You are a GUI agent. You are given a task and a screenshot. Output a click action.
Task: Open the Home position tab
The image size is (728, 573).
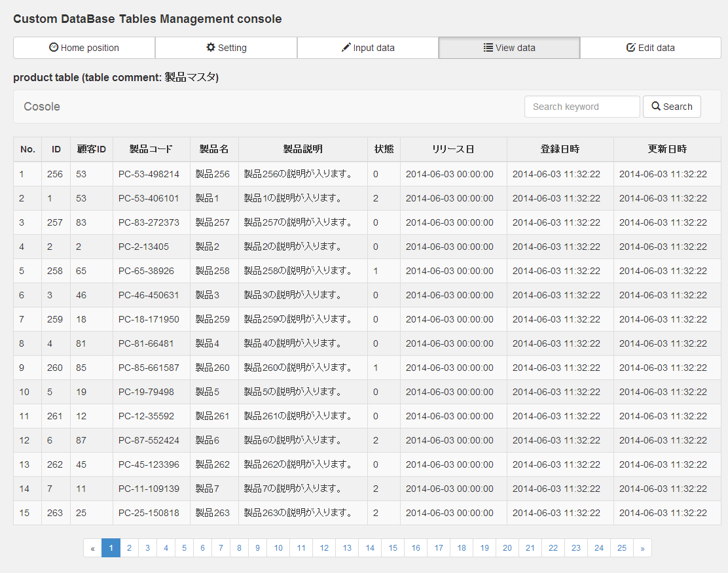[x=84, y=47]
